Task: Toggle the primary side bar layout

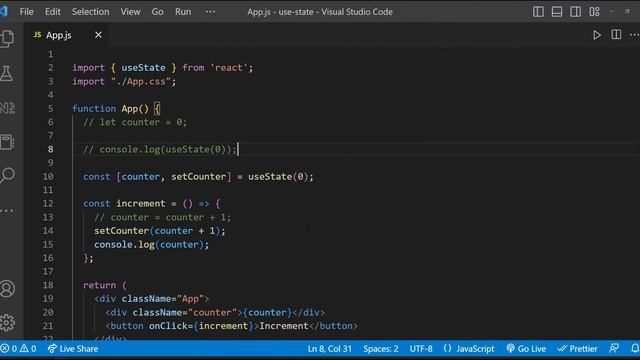Action: click(x=538, y=11)
